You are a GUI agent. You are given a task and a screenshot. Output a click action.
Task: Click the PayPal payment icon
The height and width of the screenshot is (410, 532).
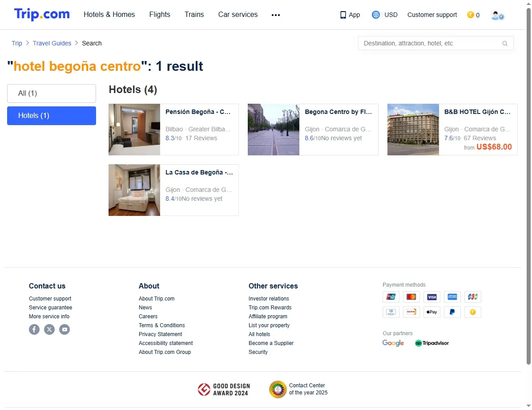tap(452, 312)
